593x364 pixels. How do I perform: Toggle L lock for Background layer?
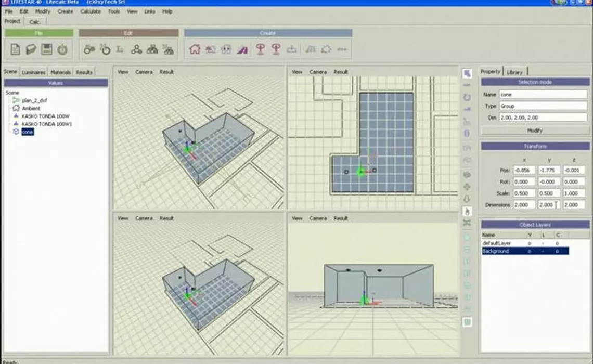pos(543,251)
